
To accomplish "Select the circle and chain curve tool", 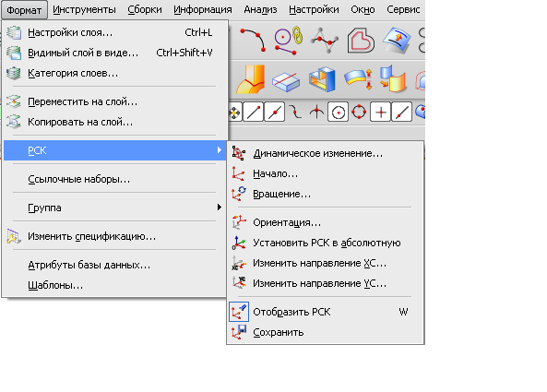I will [288, 41].
